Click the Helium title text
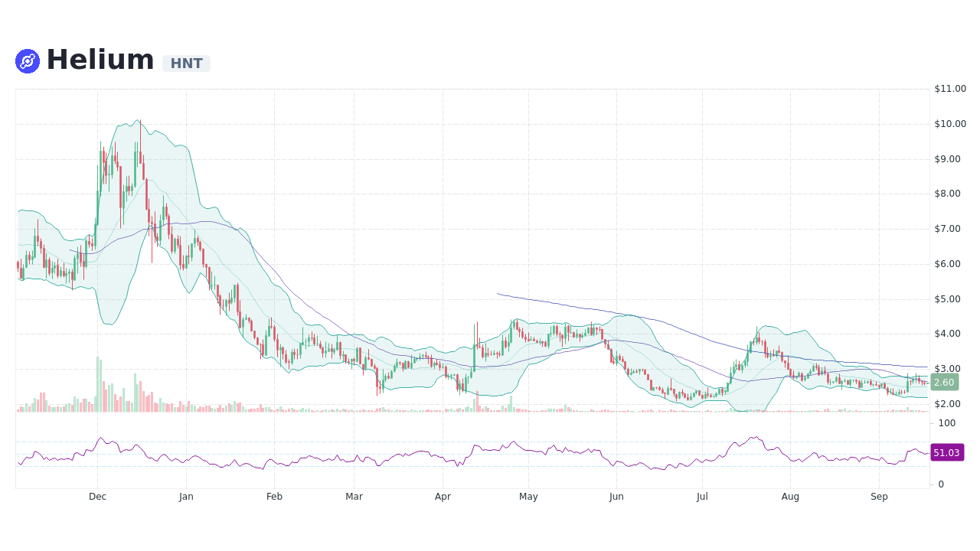 100,58
